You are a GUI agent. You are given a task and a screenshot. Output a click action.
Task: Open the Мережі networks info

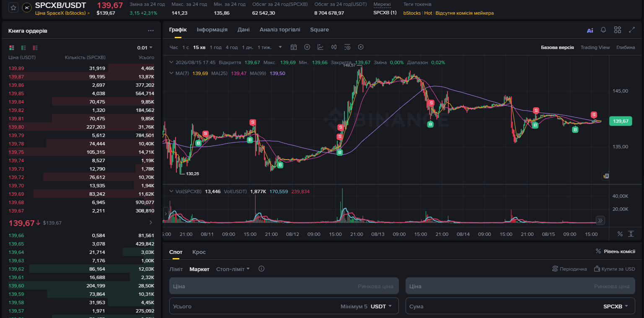382,4
